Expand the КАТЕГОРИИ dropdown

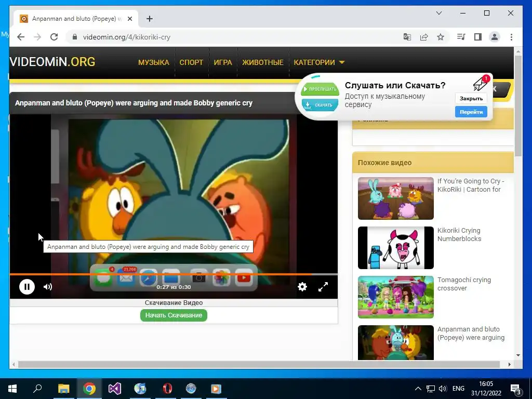[x=319, y=62]
